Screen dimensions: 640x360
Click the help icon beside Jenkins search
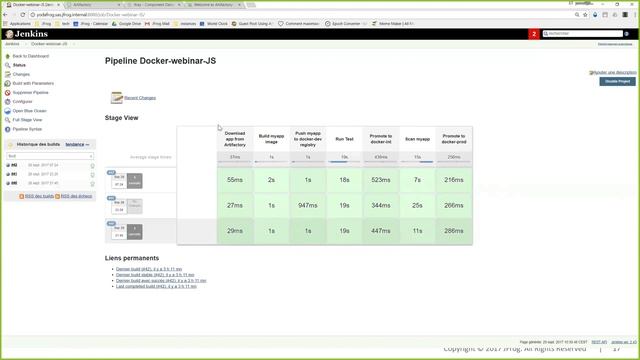[627, 33]
